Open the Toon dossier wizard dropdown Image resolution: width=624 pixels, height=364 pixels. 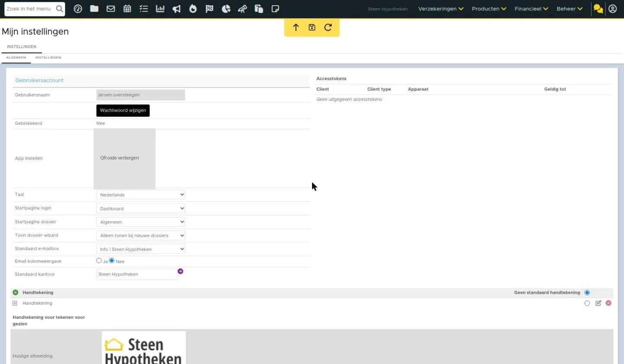pos(141,235)
